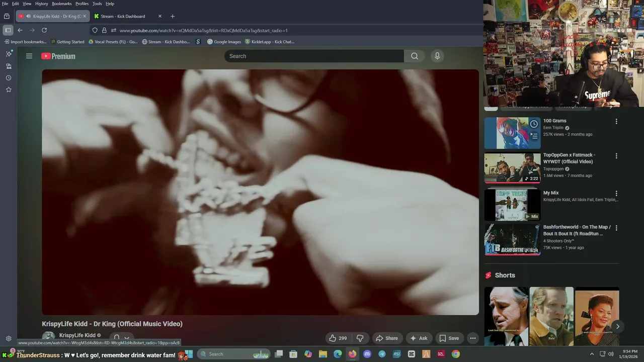Open the more actions ellipsis below the video
Viewport: 644px width, 362px height.
coord(473,338)
